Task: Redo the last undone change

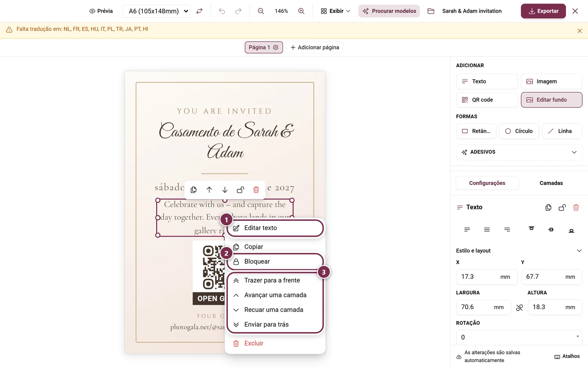Action: pos(238,11)
